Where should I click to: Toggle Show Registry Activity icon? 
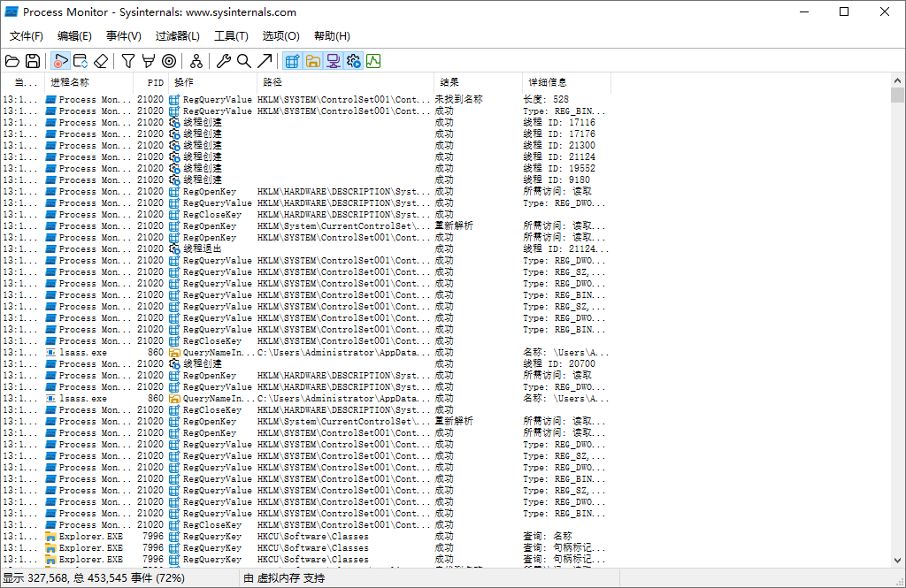(292, 61)
